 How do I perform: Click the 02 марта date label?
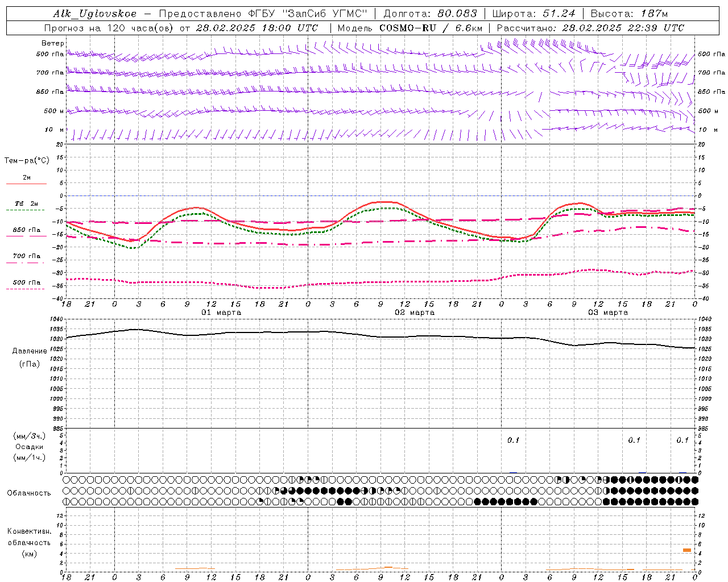coord(415,313)
